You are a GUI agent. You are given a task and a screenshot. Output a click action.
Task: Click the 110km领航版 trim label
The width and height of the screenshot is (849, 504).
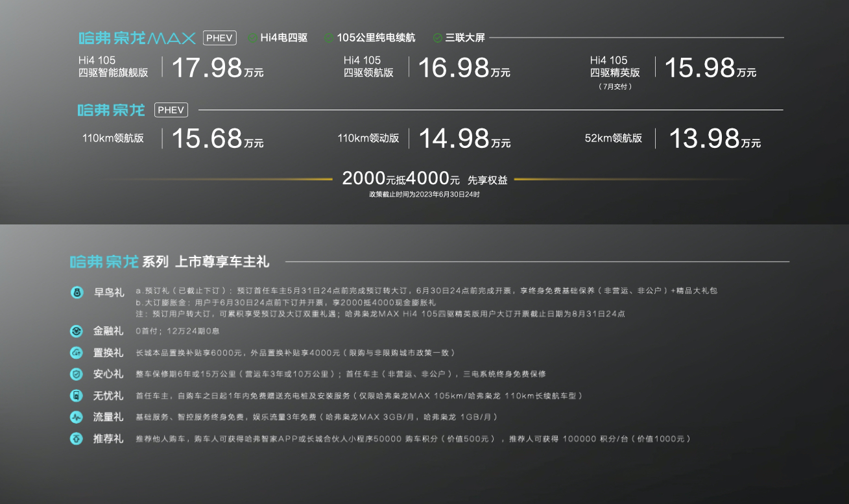pyautogui.click(x=113, y=138)
